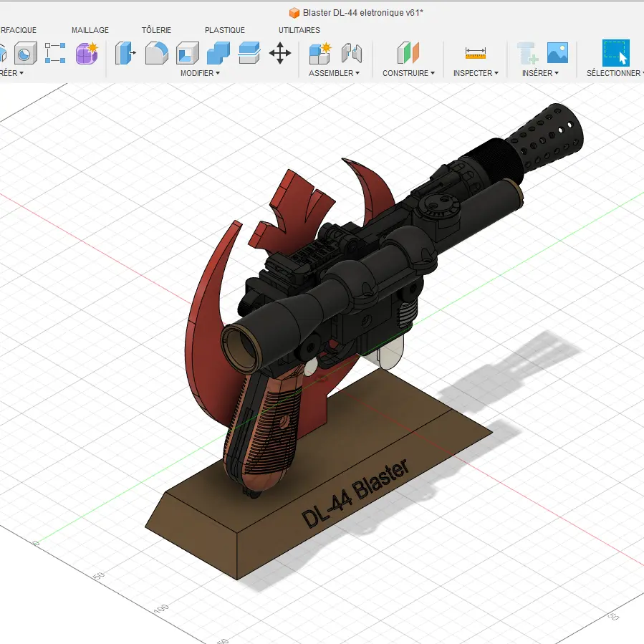The image size is (644, 644).
Task: Expand the SÉLECTIONNER dropdown
Action: [x=615, y=73]
